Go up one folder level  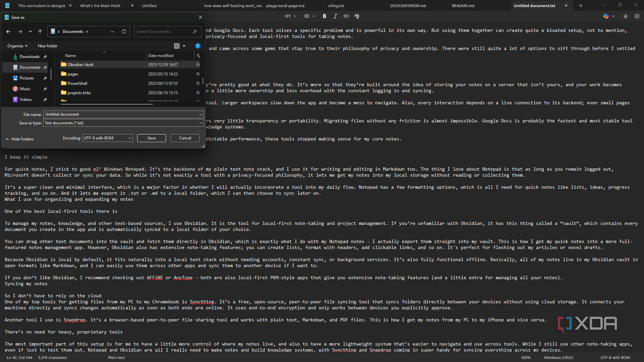pyautogui.click(x=40, y=31)
